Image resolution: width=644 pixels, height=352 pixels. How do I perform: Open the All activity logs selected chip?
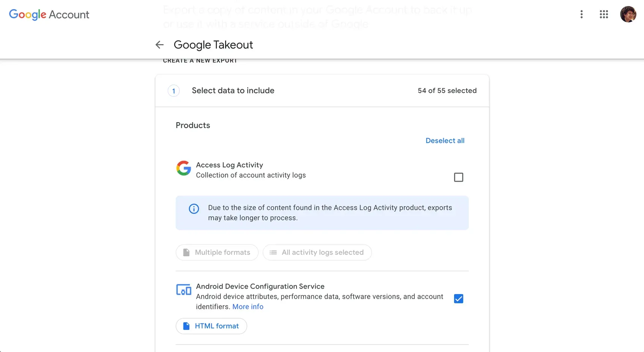317,253
